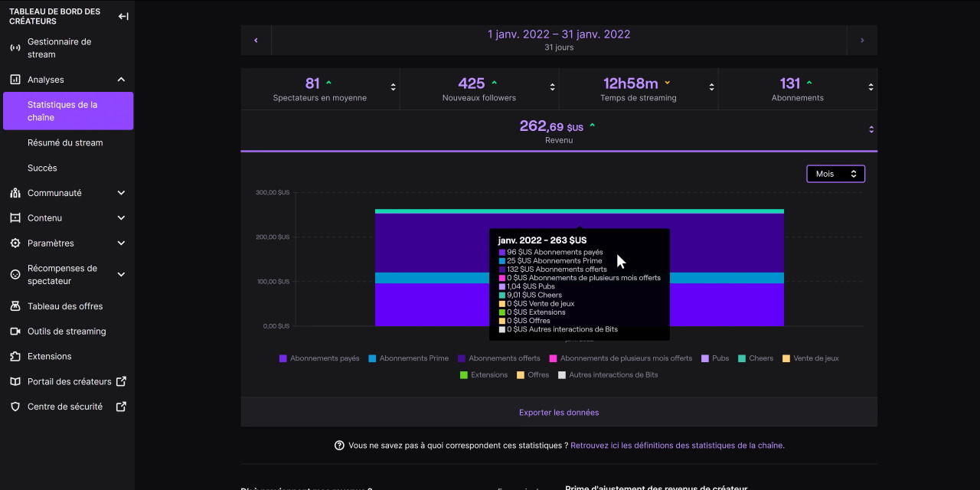Click the Tableau des offres icon
This screenshot has height=490, width=980.
[15, 306]
